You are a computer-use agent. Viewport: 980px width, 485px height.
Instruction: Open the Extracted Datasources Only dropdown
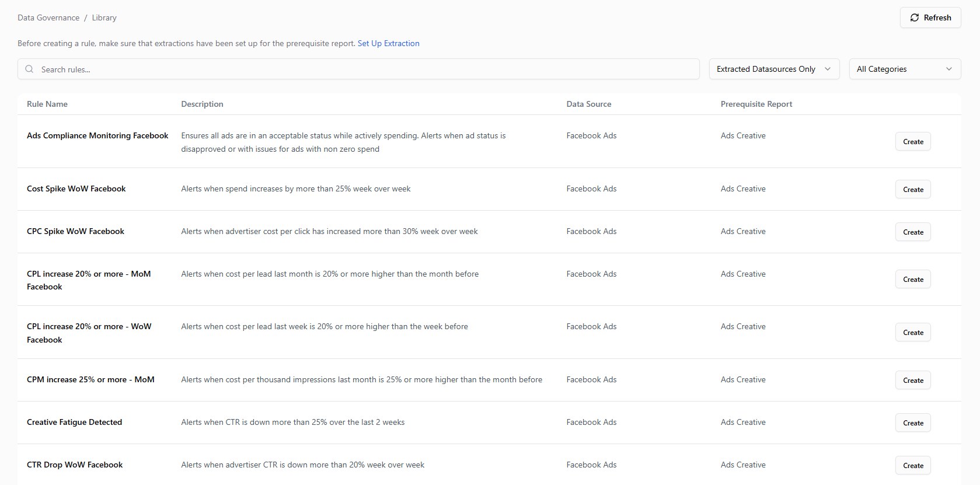pos(773,69)
